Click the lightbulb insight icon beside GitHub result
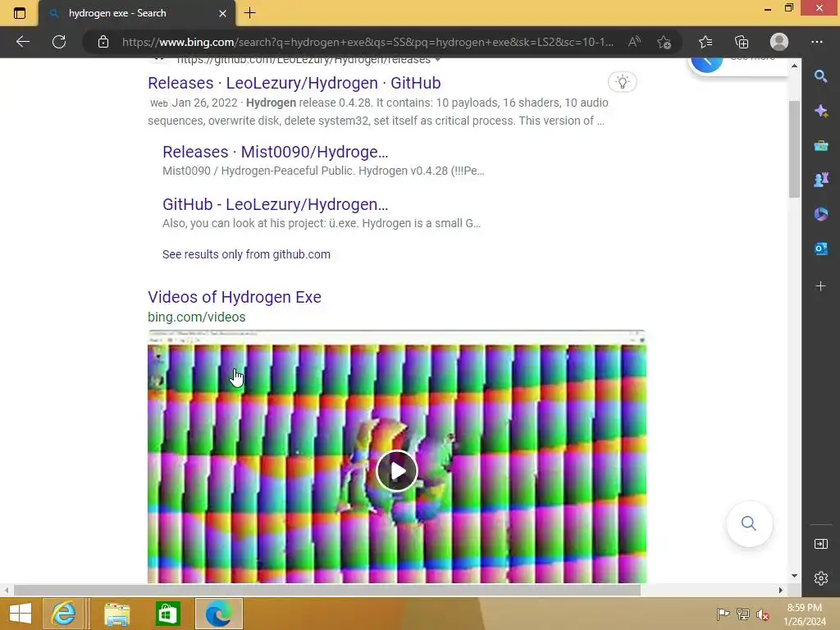 tap(622, 82)
